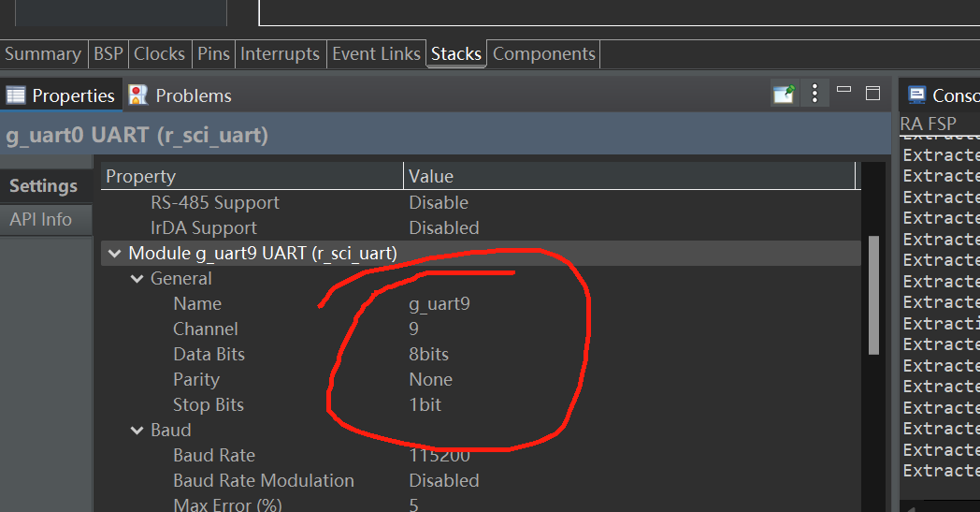Viewport: 980px width, 512px height.
Task: Select the Max Error (%) label
Action: pyautogui.click(x=227, y=505)
